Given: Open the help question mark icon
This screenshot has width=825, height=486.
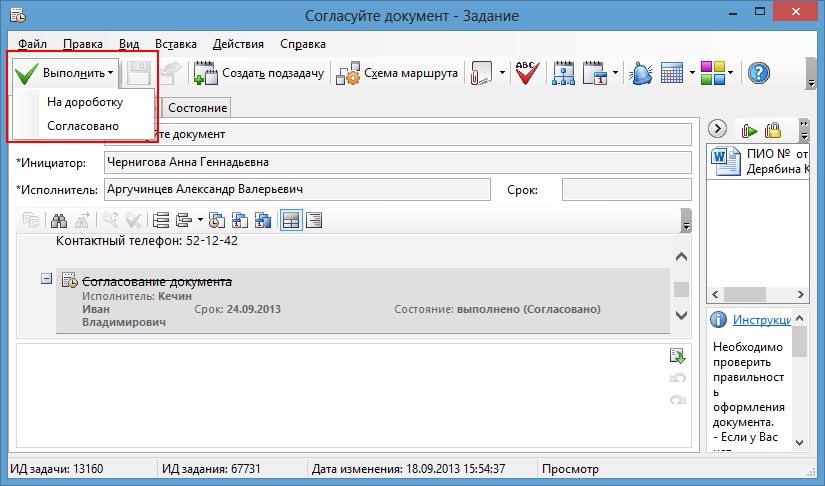Looking at the screenshot, I should [759, 73].
